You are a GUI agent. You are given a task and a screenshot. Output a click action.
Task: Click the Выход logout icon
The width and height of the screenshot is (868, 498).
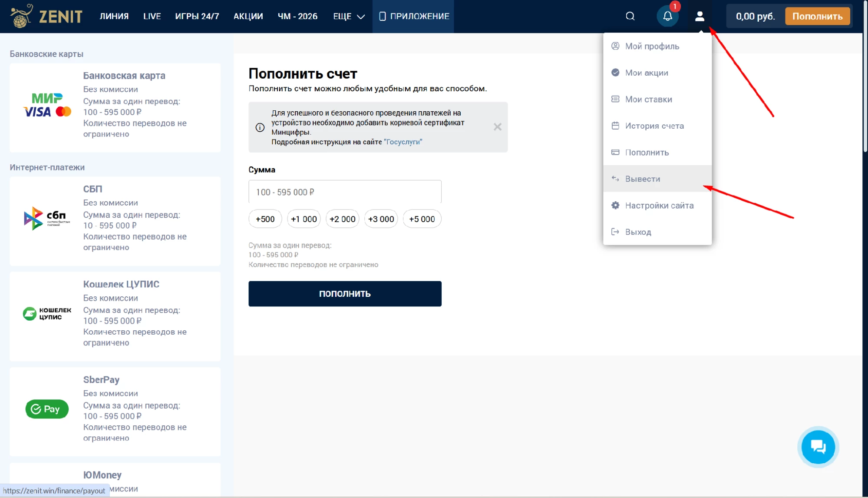point(615,232)
